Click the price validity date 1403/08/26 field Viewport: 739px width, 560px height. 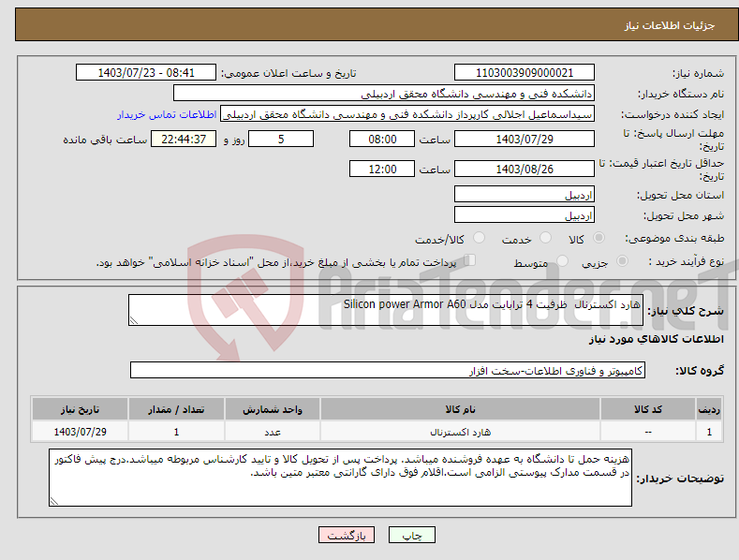525,169
